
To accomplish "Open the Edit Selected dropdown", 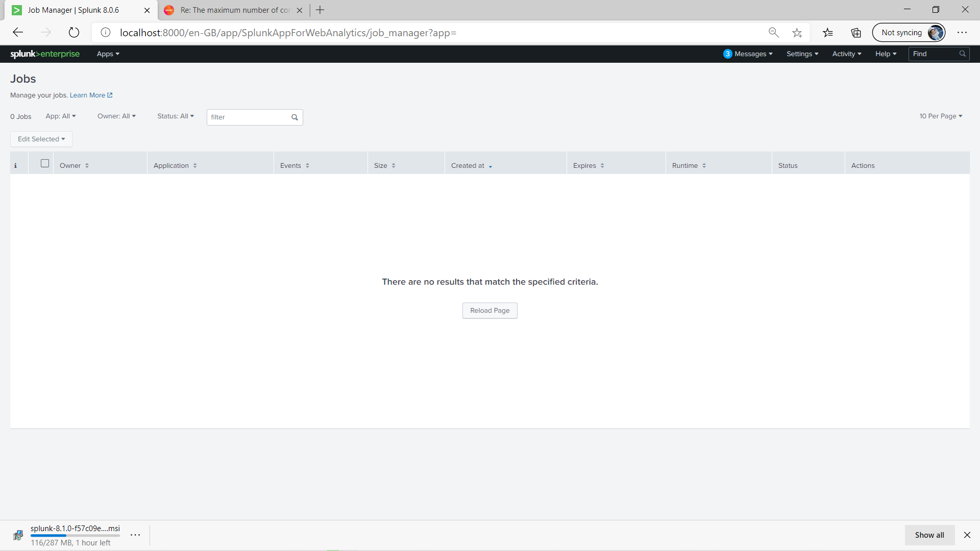I will 41,139.
